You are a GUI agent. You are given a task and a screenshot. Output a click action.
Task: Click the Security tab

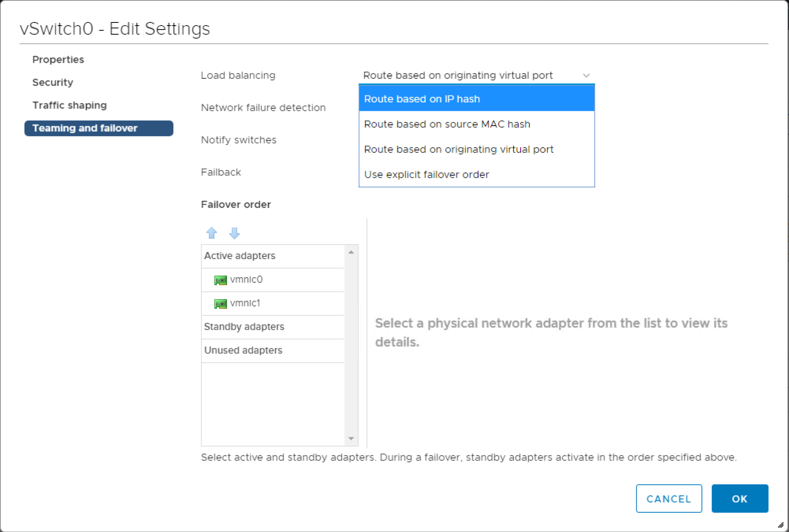pos(53,82)
